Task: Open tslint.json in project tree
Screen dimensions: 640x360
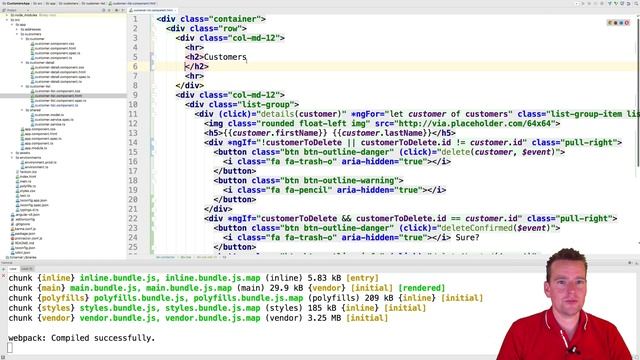Action: (20, 253)
